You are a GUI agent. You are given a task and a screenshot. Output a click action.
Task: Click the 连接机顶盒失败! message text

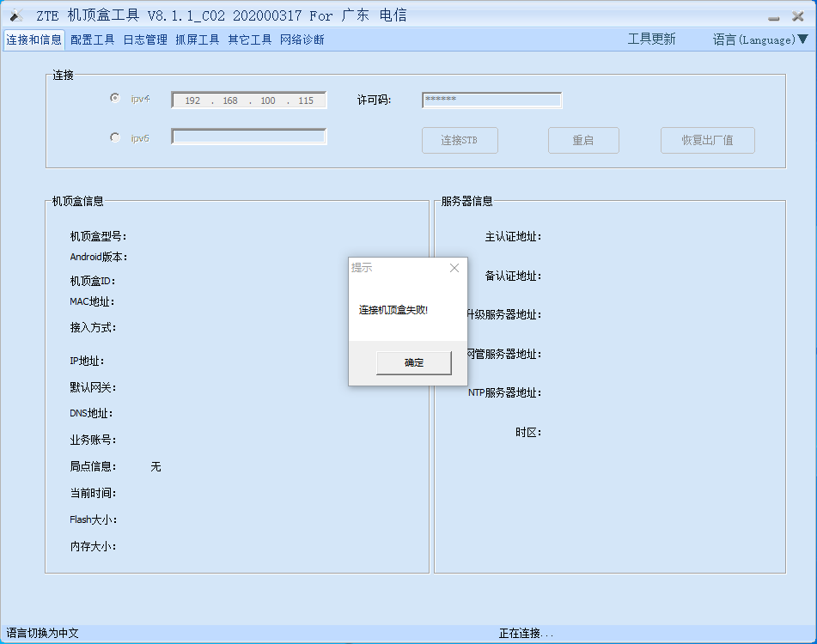[393, 310]
